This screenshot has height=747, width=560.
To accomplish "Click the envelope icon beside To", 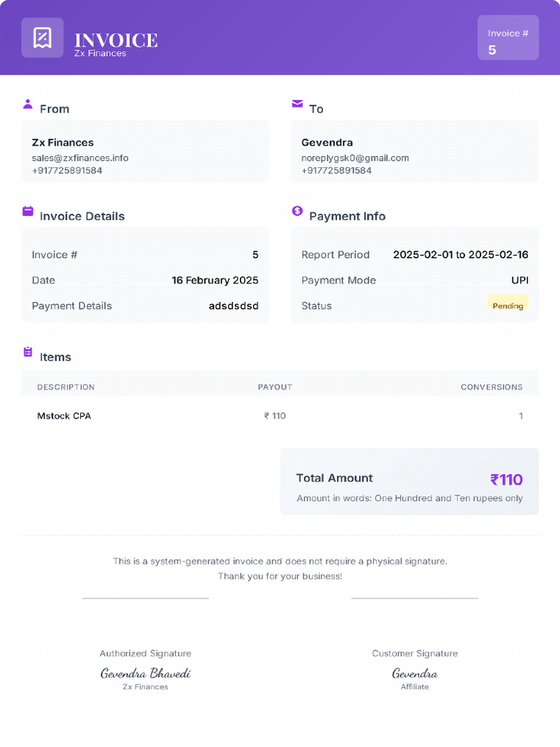I will click(297, 104).
